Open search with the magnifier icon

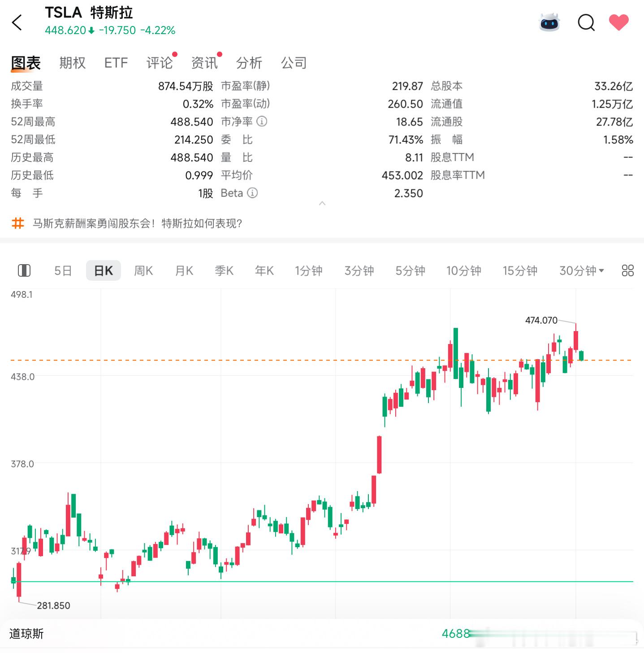click(586, 22)
